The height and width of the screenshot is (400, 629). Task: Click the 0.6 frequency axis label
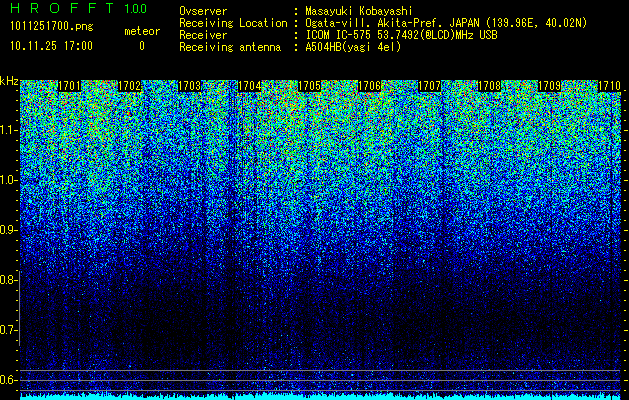point(8,380)
